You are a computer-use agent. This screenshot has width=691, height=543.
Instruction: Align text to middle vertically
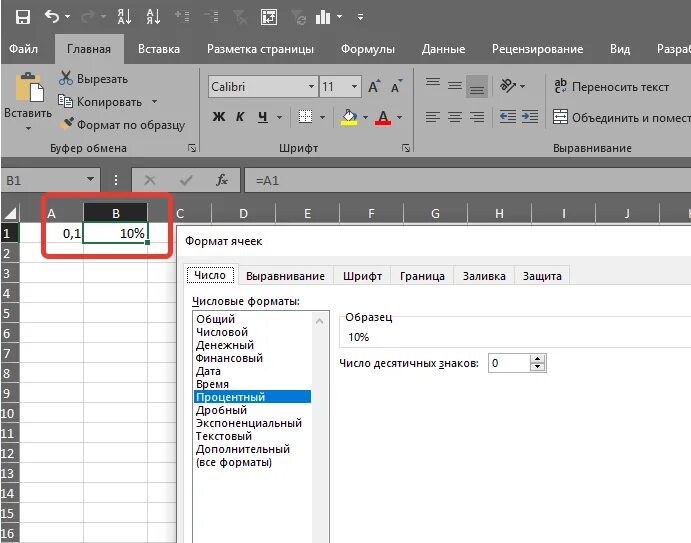coord(455,86)
